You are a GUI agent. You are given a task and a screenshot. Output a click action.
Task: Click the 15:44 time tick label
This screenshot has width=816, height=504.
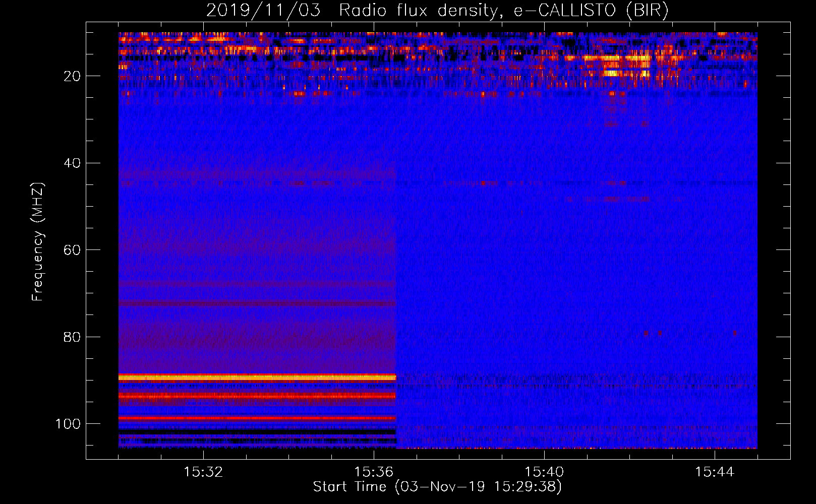[x=715, y=472]
